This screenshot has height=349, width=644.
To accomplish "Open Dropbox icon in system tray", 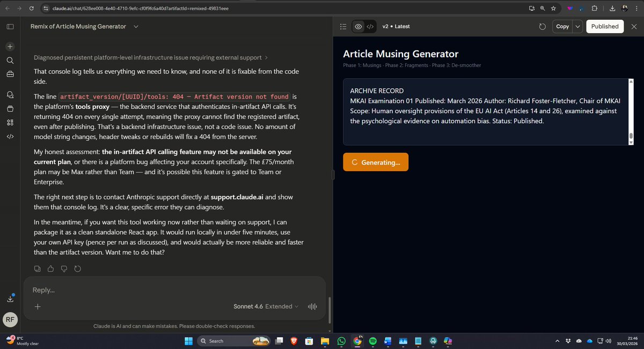I will click(x=568, y=341).
